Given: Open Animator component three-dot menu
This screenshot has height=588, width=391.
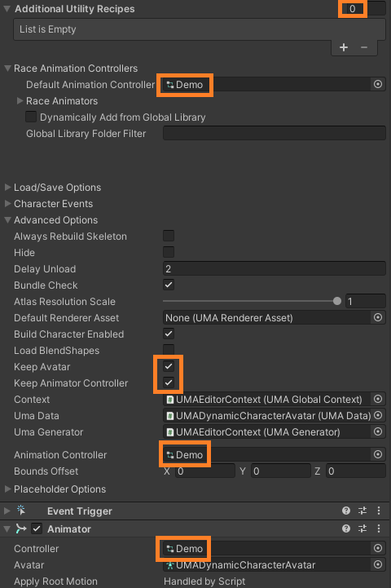Looking at the screenshot, I should tap(379, 528).
